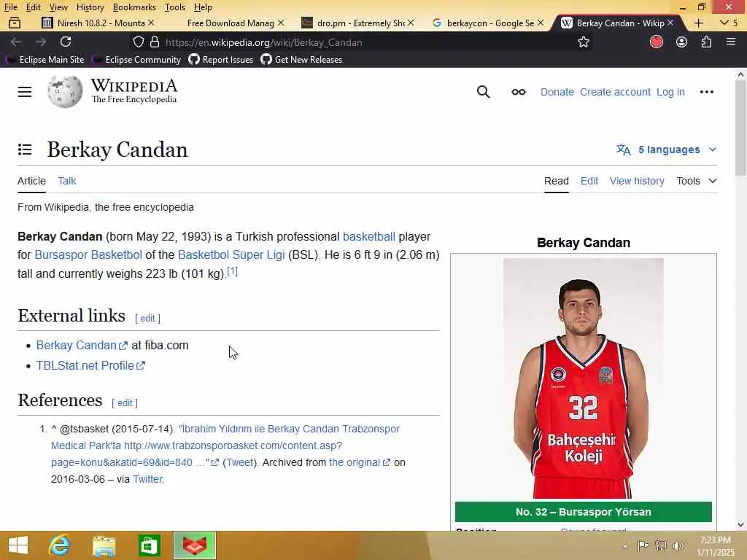
Task: Launch Internet Explorer from taskbar
Action: (59, 545)
